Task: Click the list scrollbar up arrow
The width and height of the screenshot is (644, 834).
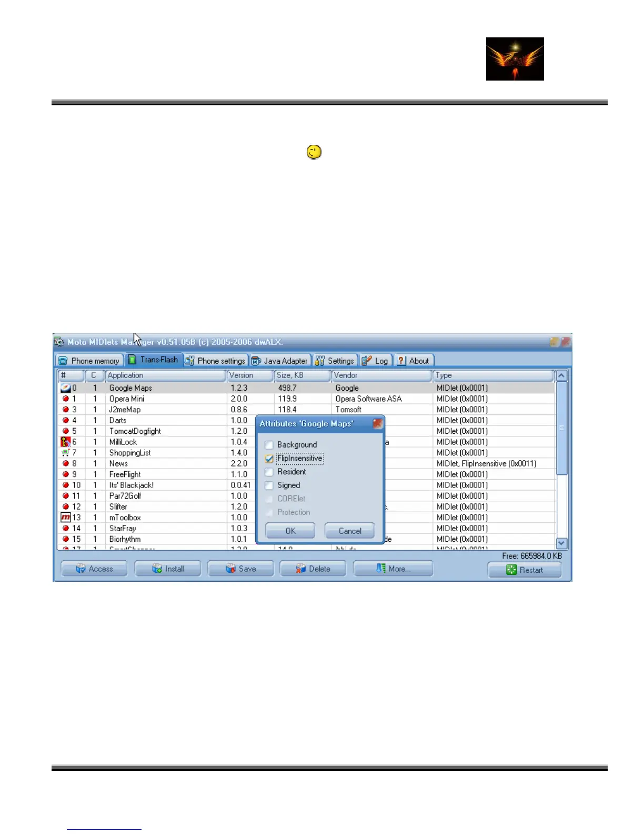Action: click(x=561, y=376)
